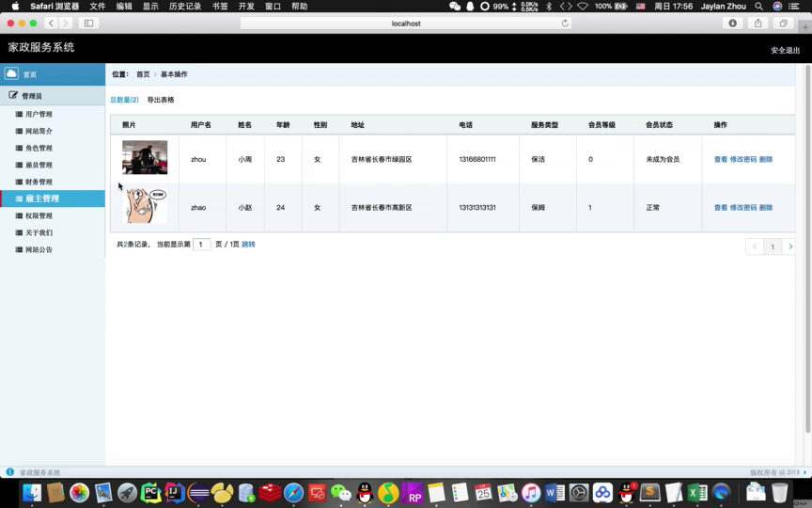The image size is (812, 508).
Task: Click next page arrow in pagination
Action: pyautogui.click(x=789, y=246)
